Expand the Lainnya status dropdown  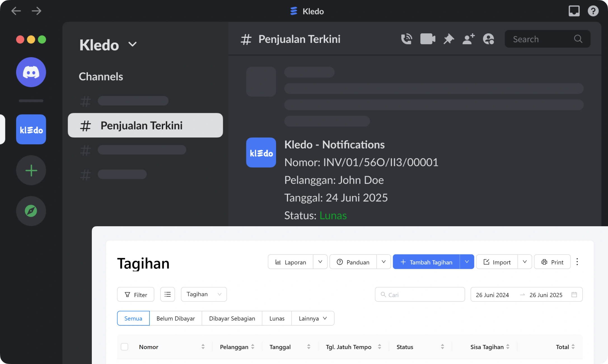313,318
